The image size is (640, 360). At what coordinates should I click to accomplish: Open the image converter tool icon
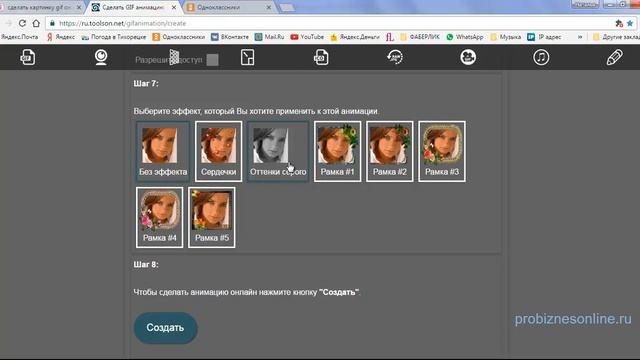pyautogui.click(x=321, y=57)
